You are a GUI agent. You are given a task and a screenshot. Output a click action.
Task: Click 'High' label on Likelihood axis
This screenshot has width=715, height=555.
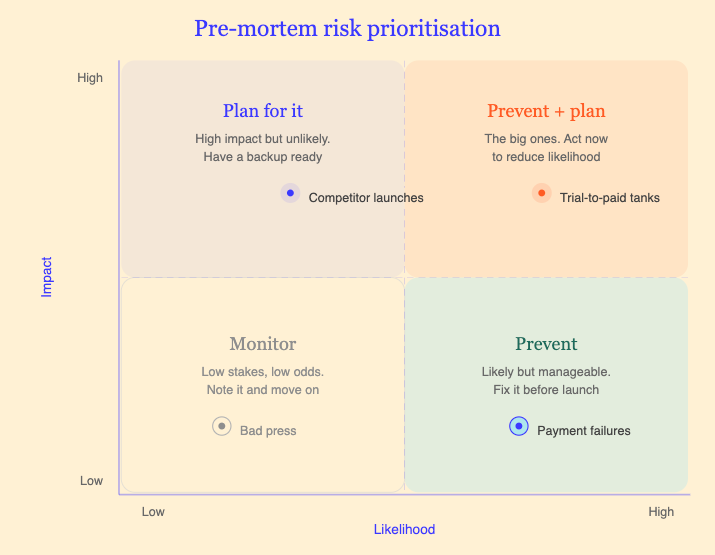(x=661, y=512)
